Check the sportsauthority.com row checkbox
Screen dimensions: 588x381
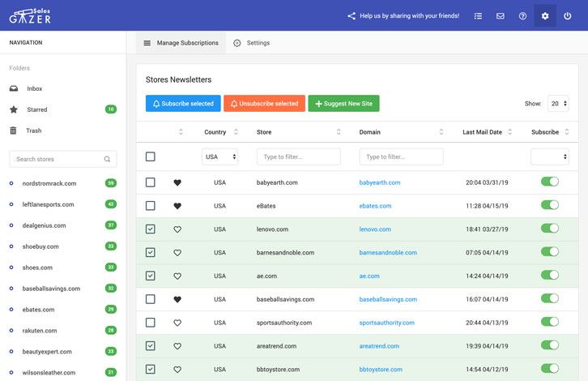151,323
